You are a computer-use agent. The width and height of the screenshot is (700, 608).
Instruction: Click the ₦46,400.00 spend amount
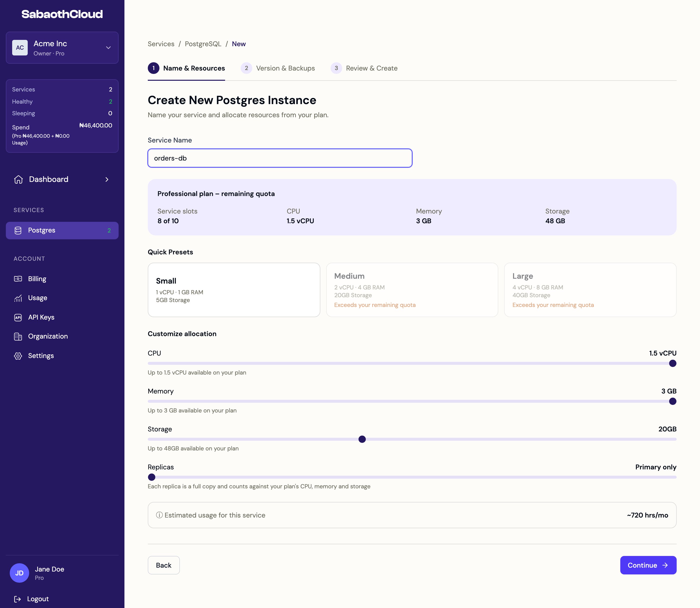[x=96, y=125]
